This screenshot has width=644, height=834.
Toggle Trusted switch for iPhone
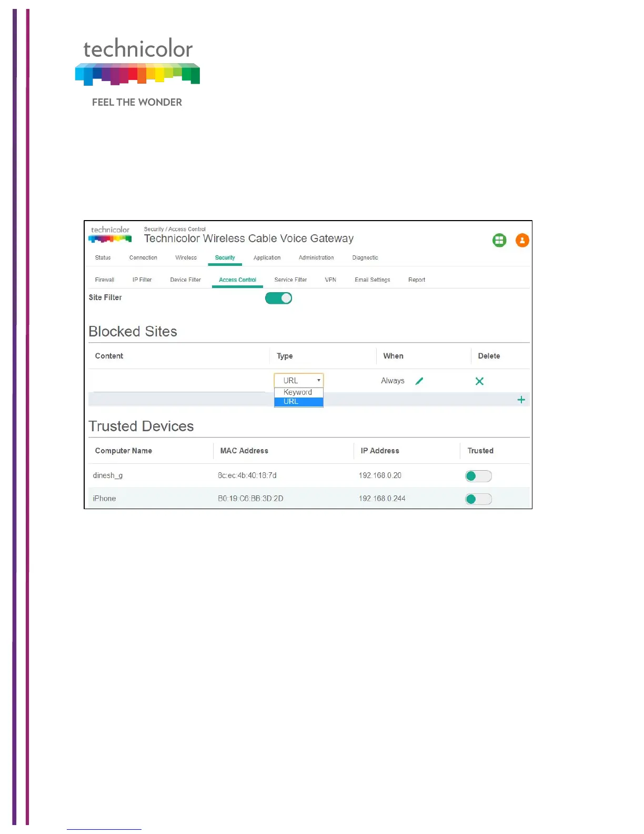(478, 499)
